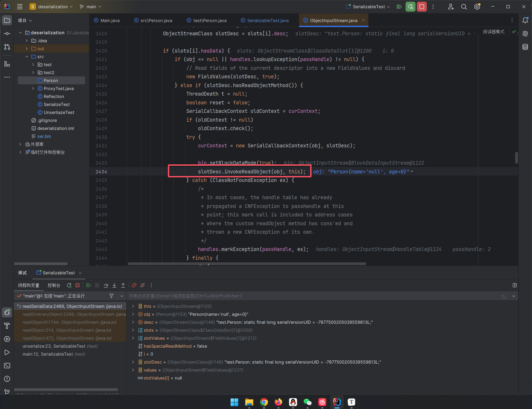
Task: Open IDE settings gear
Action: pos(477,7)
